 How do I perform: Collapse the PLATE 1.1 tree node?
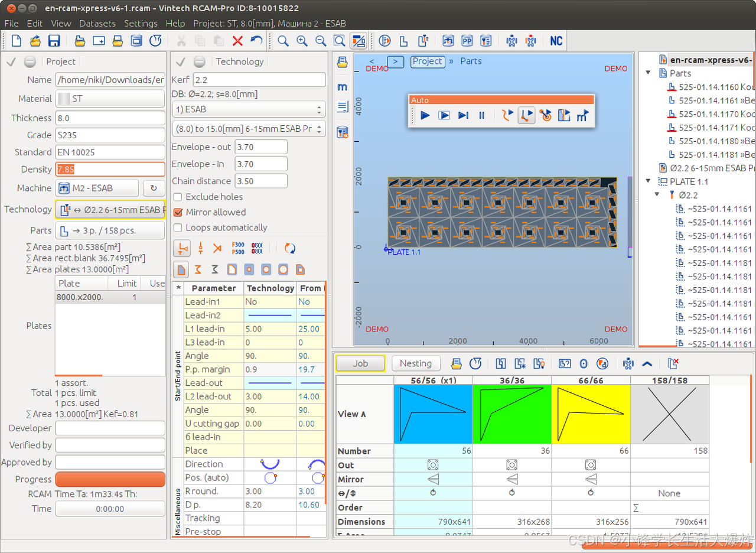pos(649,181)
